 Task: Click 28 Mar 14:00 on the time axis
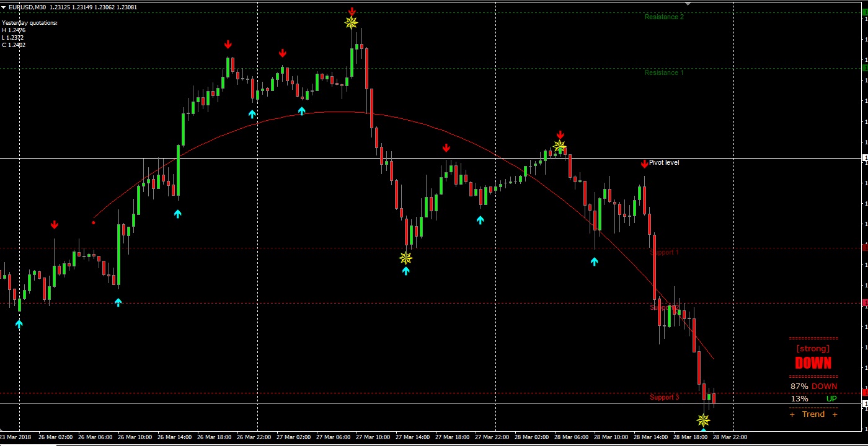652,437
